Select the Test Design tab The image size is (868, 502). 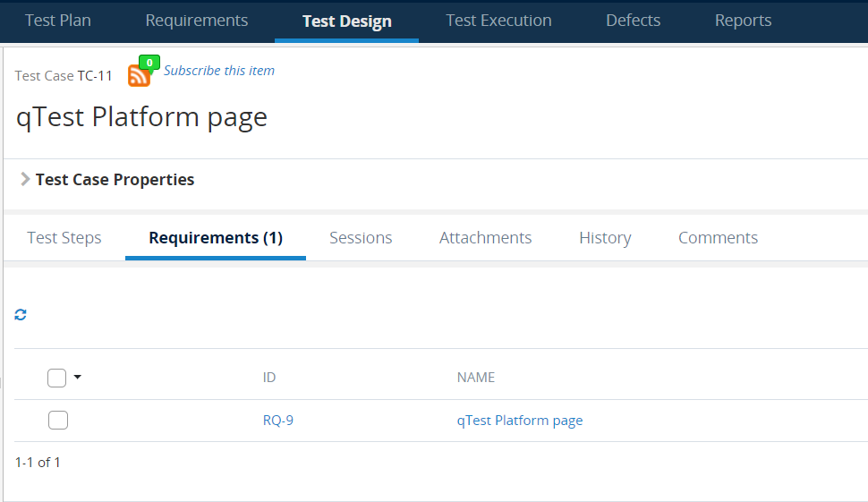coord(346,21)
